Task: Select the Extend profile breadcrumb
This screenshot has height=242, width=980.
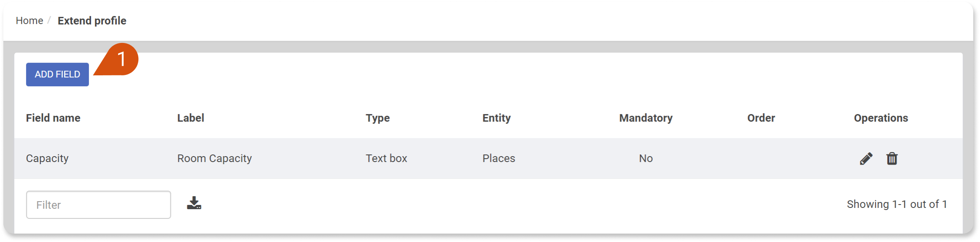Action: tap(92, 21)
